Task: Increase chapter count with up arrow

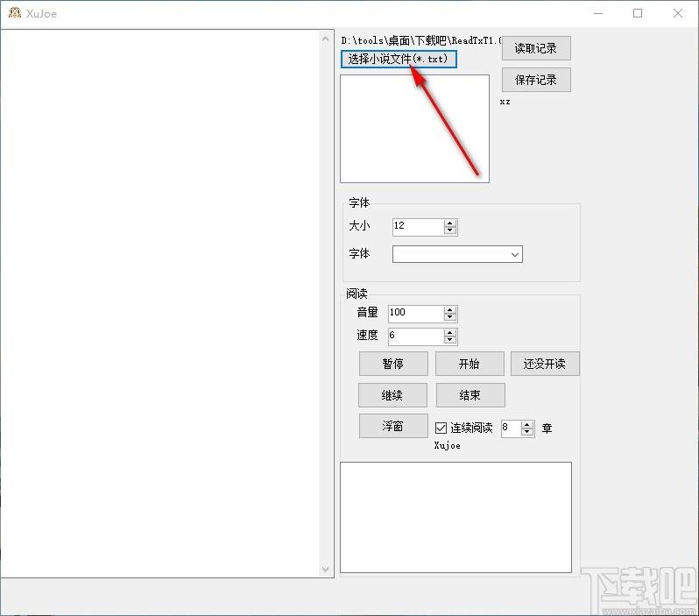Action: [527, 425]
